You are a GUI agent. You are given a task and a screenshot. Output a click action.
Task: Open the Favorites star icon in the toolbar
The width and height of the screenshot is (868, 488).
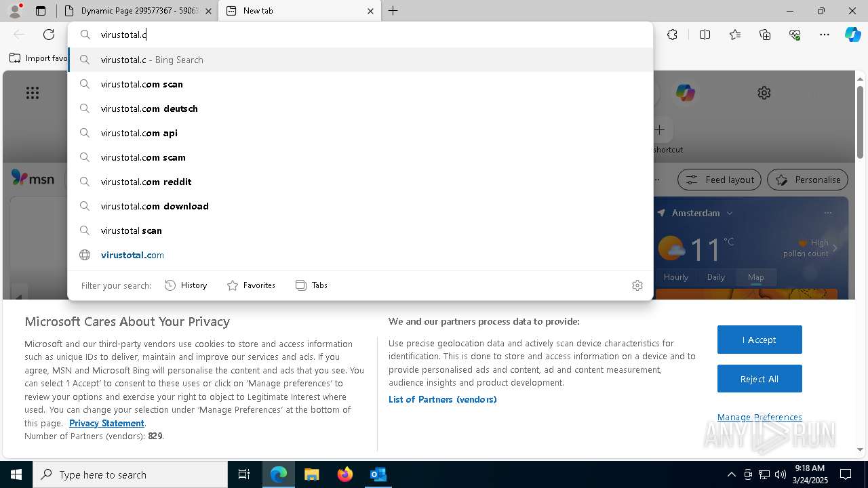point(735,35)
